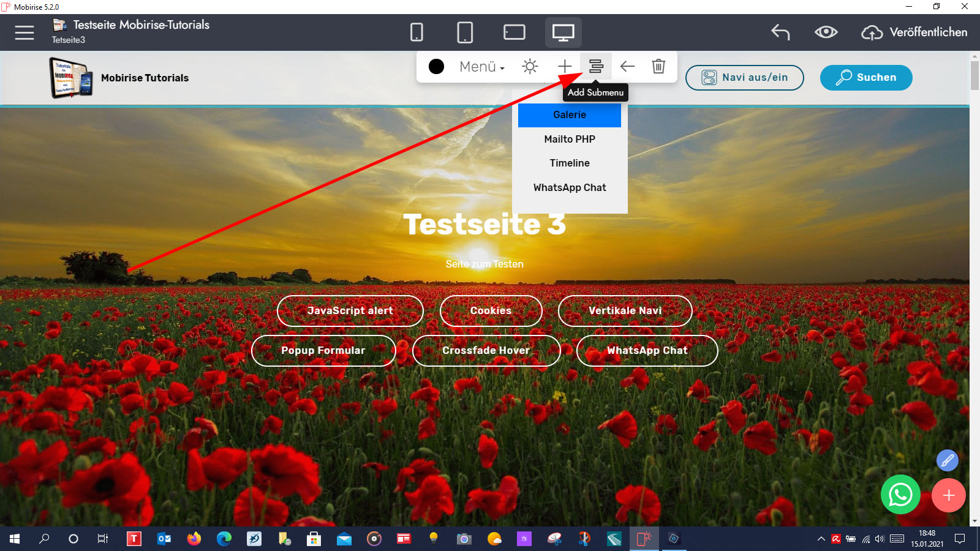Expand the Menü dropdown

click(x=482, y=67)
